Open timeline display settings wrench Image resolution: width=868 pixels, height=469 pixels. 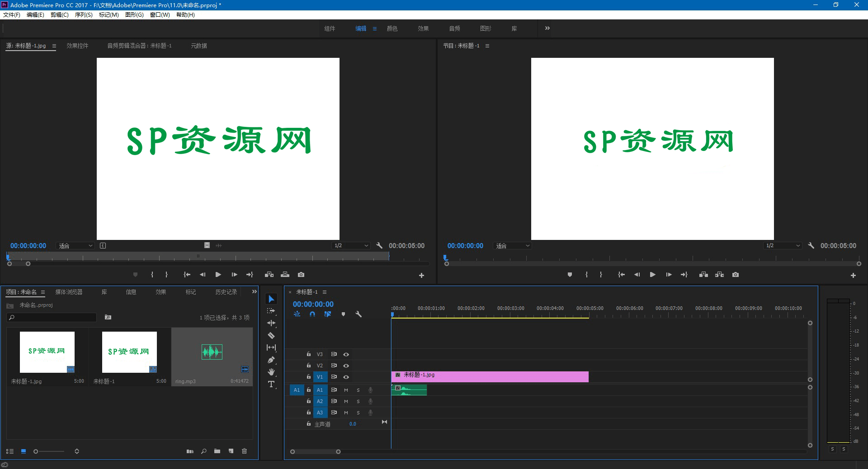pyautogui.click(x=359, y=314)
